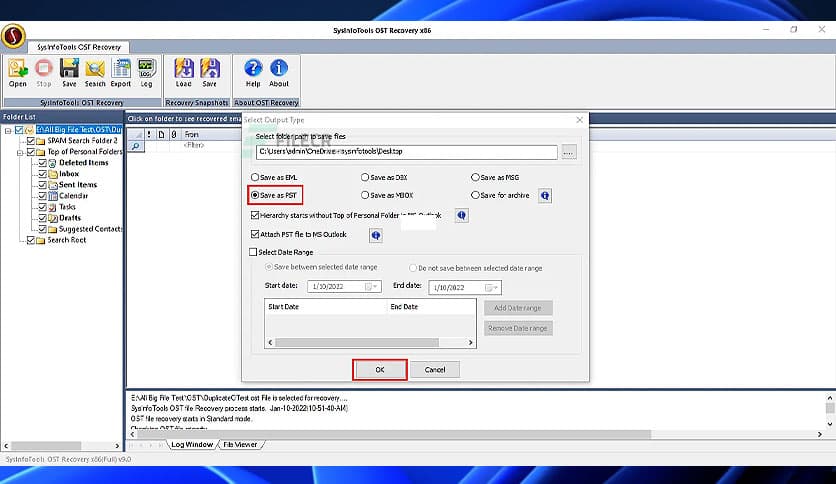The height and width of the screenshot is (484, 836).
Task: Load a recovery snapshot
Action: click(183, 72)
